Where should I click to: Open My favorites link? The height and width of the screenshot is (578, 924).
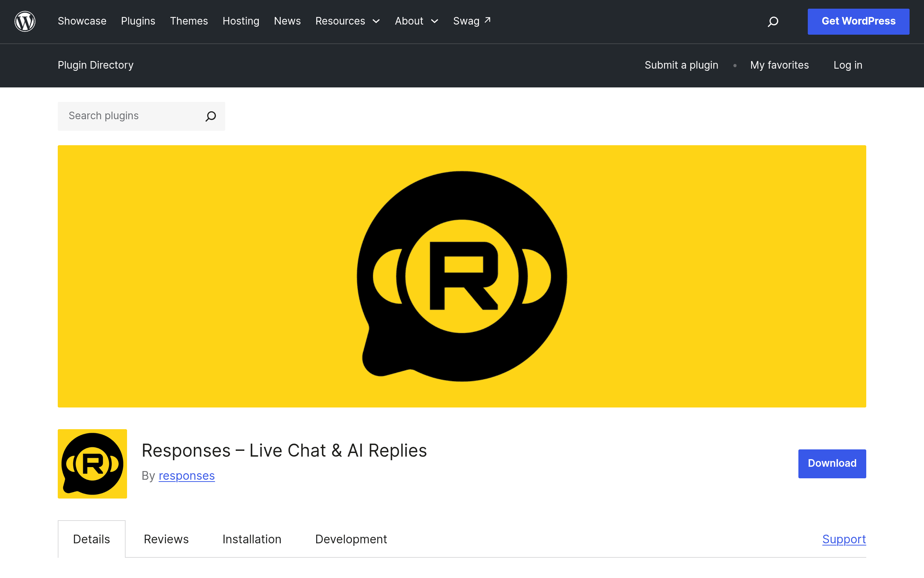pos(779,65)
